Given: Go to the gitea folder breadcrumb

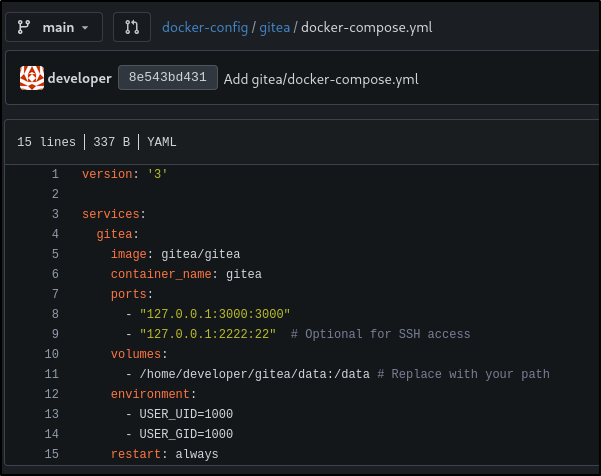Looking at the screenshot, I should tap(274, 27).
